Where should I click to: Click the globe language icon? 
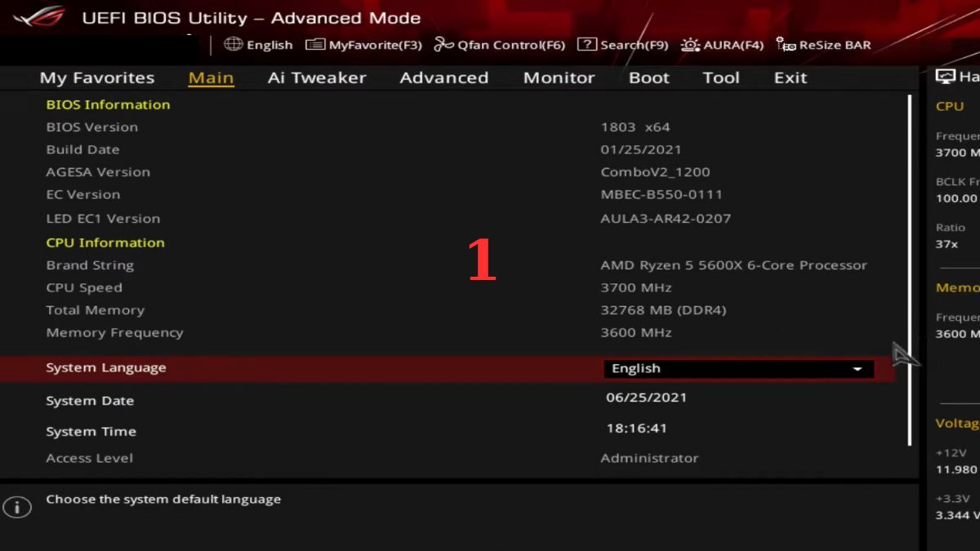click(234, 45)
